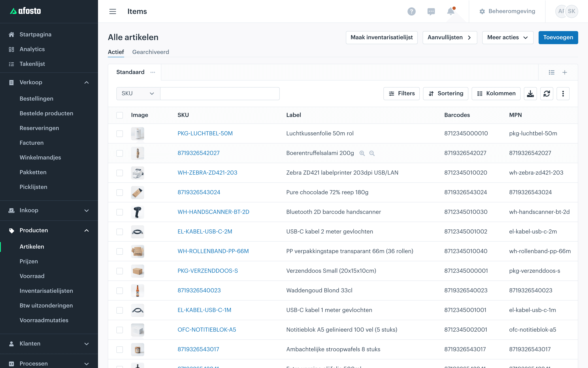The image size is (588, 368).
Task: Click into the SKU search input field
Action: click(x=220, y=94)
